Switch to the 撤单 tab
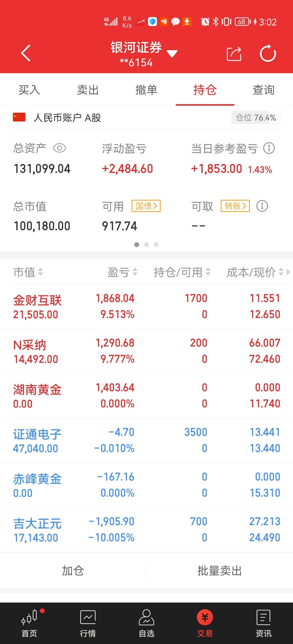The height and width of the screenshot is (644, 293). point(146,90)
